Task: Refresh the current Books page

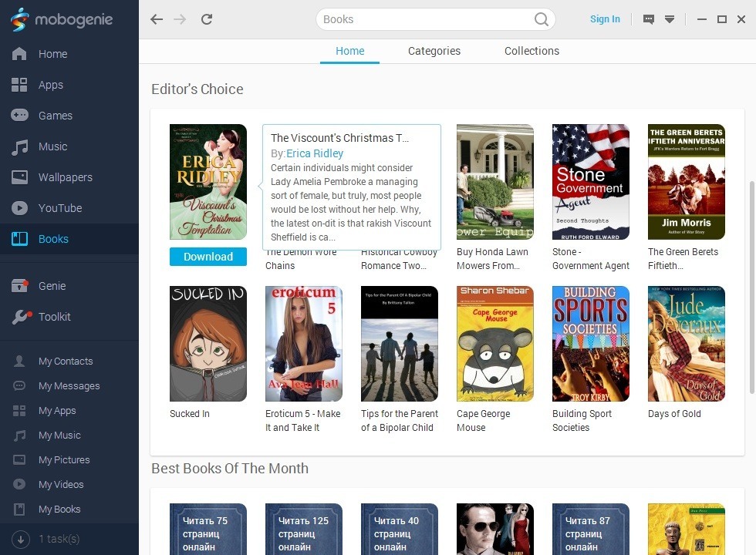Action: [206, 19]
